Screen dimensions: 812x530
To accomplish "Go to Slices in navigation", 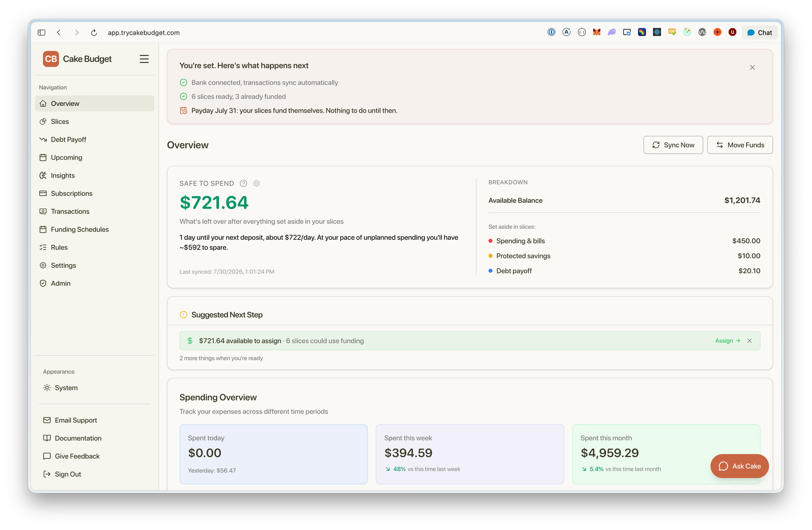I will 94,121.
